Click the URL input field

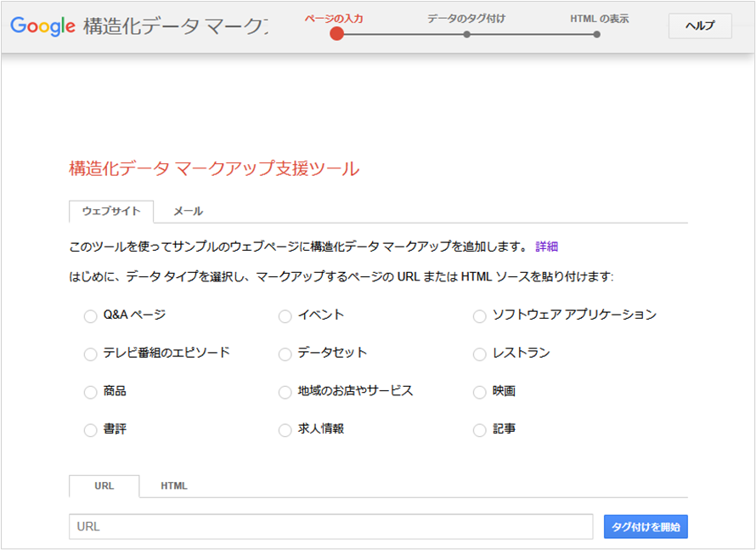[x=330, y=527]
